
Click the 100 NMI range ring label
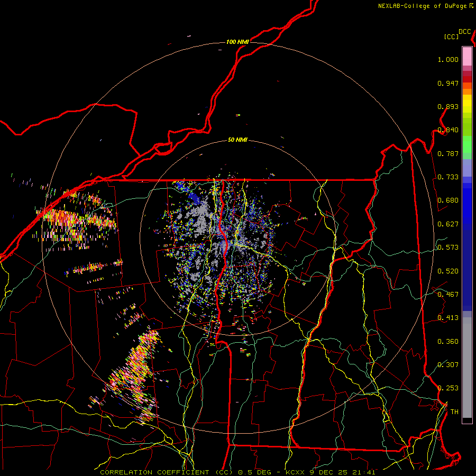point(237,42)
